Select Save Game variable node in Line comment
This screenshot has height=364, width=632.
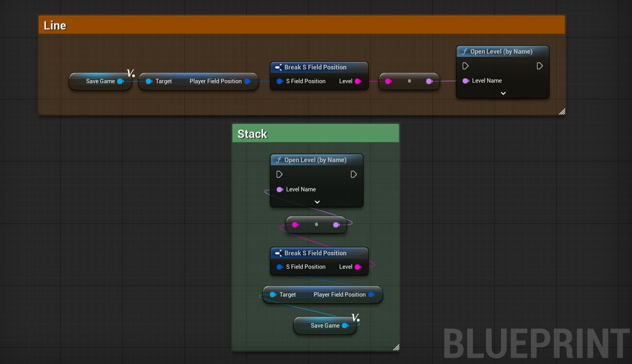click(x=101, y=82)
